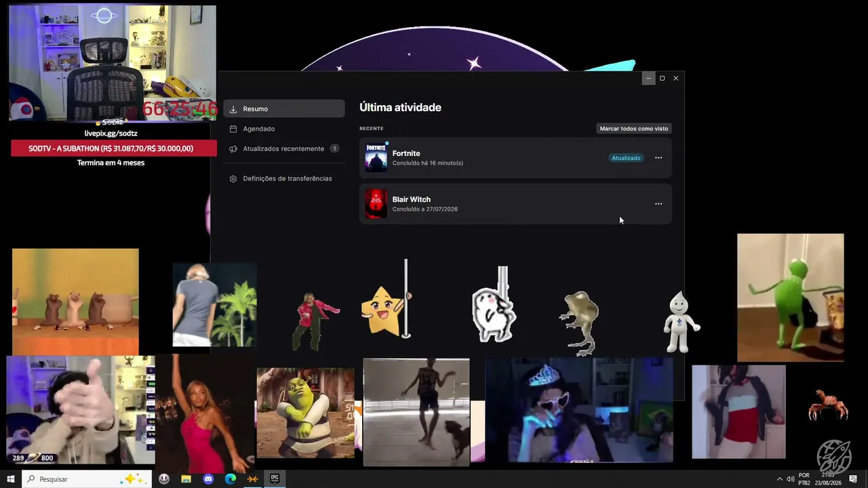Click the Marcar todos como visto button
Viewport: 868px width, 488px height.
(634, 128)
